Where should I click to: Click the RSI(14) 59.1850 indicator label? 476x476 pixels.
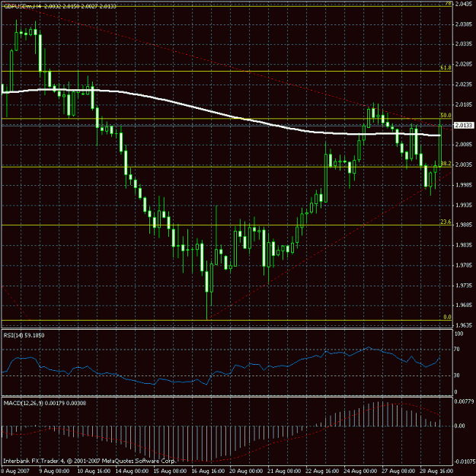24,335
